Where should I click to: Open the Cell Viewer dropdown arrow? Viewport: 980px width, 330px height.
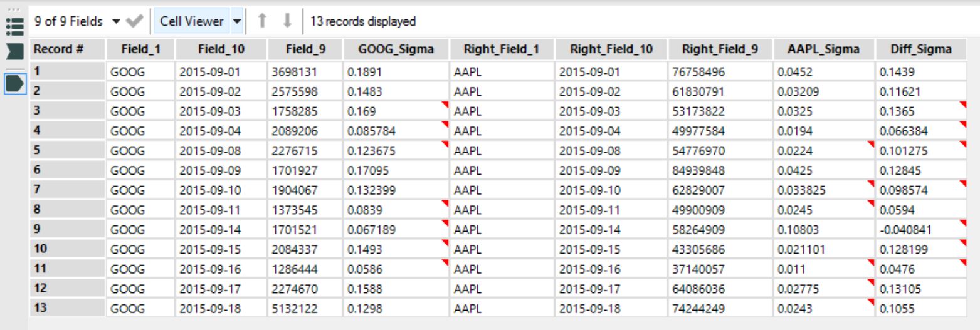237,21
